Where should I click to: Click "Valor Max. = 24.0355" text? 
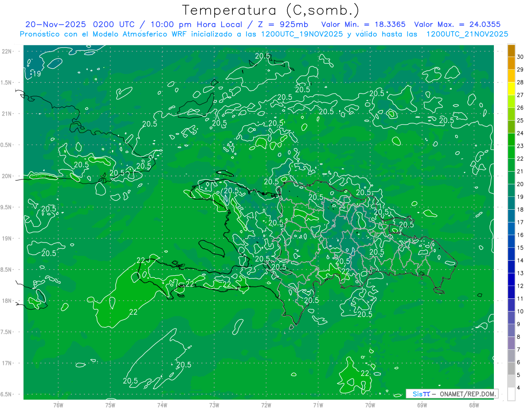coord(458,24)
